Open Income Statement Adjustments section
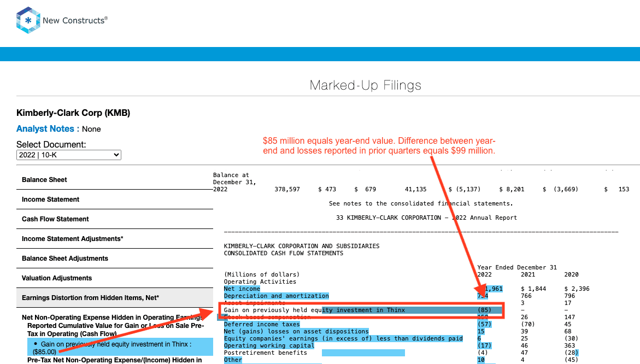This screenshot has height=364, width=640. pyautogui.click(x=72, y=239)
